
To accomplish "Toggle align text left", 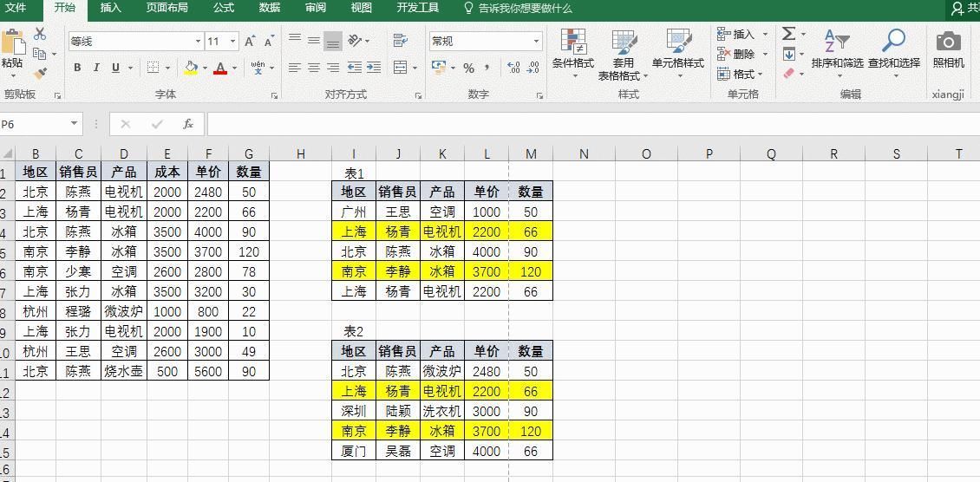I will tap(295, 68).
